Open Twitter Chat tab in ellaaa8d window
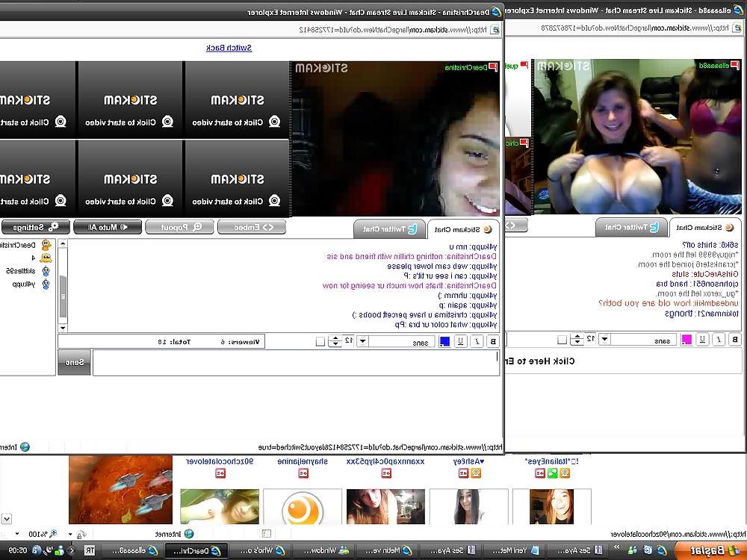This screenshot has width=747, height=560. (631, 228)
